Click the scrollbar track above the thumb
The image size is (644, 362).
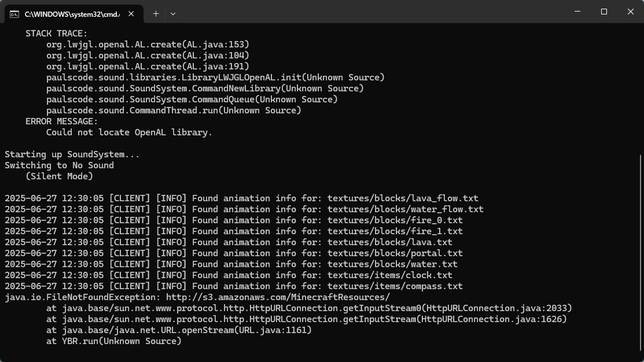coord(641,88)
